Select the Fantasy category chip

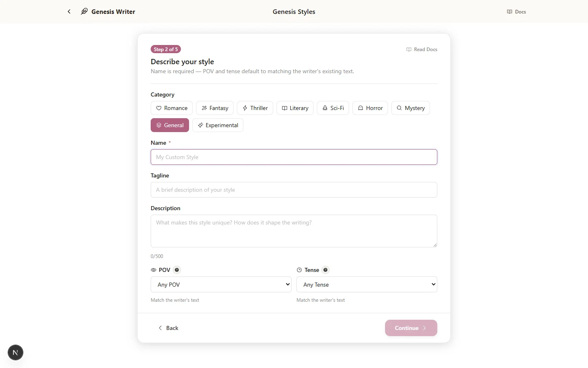[x=215, y=108]
